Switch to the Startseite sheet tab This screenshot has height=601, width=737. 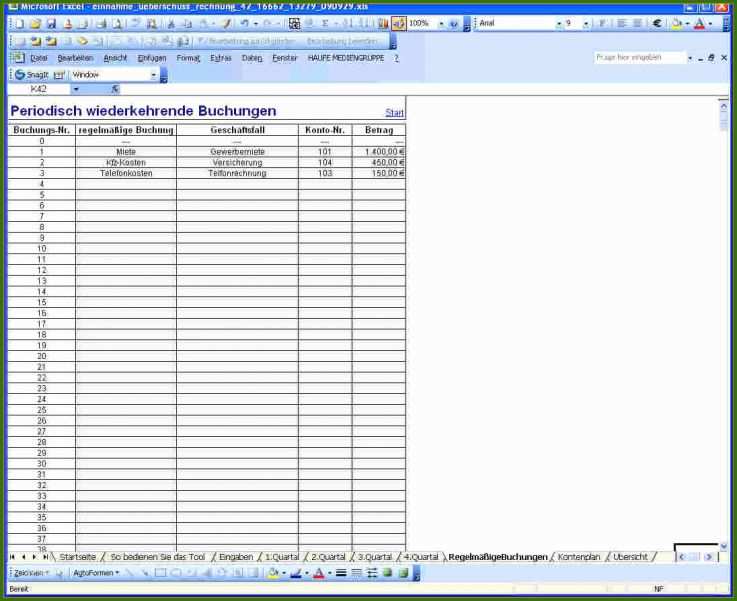point(77,556)
